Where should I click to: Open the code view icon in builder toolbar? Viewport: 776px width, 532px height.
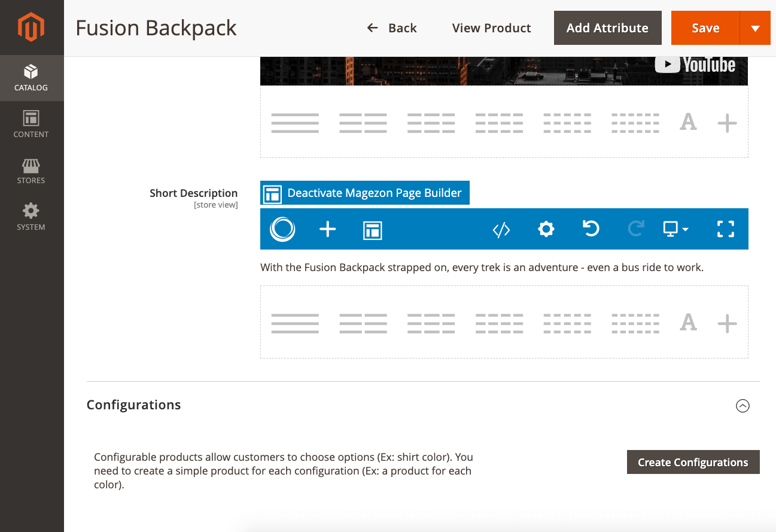(x=501, y=229)
